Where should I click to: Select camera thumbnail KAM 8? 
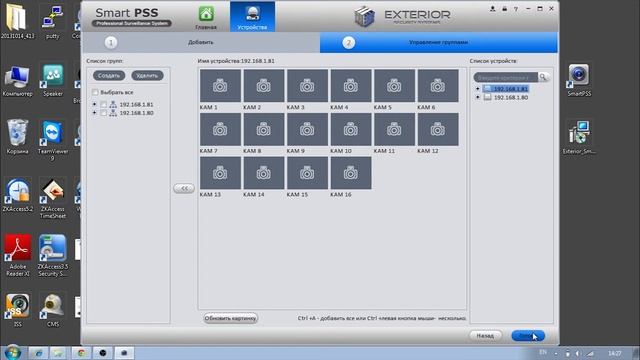click(264, 129)
